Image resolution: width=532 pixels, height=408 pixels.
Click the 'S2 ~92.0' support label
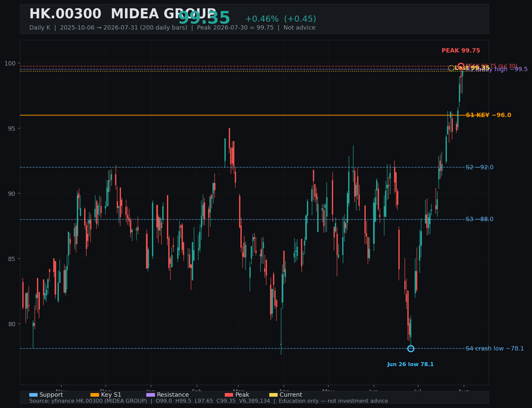[479, 167]
